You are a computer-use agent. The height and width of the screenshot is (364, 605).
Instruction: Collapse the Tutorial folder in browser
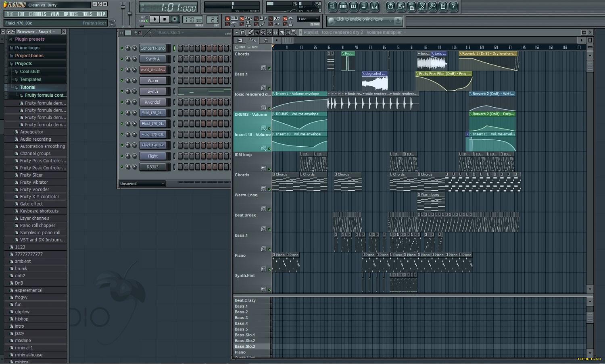[x=27, y=87]
